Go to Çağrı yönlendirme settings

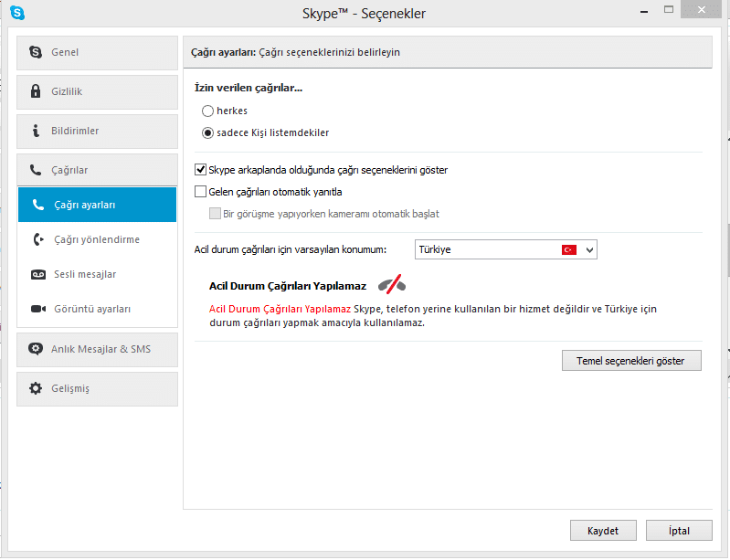coord(97,239)
